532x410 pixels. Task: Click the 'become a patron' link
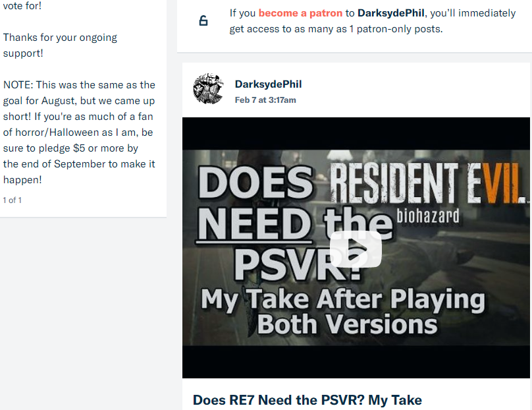click(x=300, y=13)
